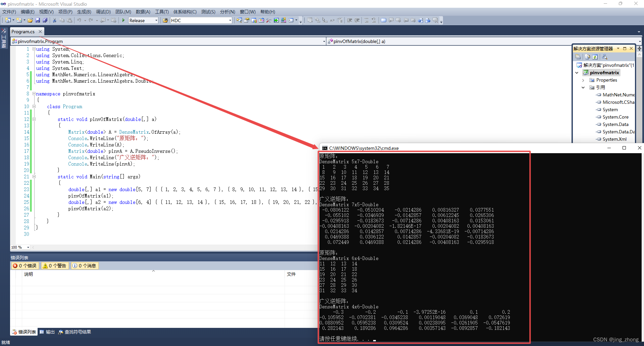Go to next bookmark icon
Screen dimensions: 644x346
tap(398, 20)
